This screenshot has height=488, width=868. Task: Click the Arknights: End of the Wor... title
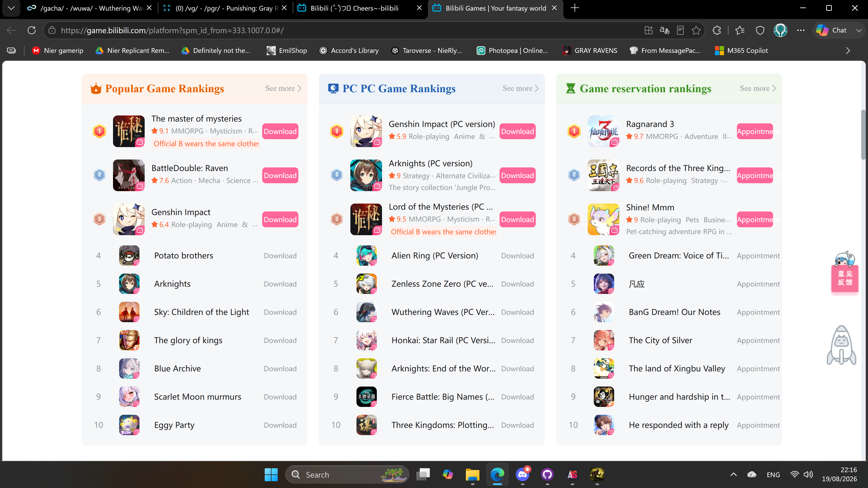click(443, 369)
